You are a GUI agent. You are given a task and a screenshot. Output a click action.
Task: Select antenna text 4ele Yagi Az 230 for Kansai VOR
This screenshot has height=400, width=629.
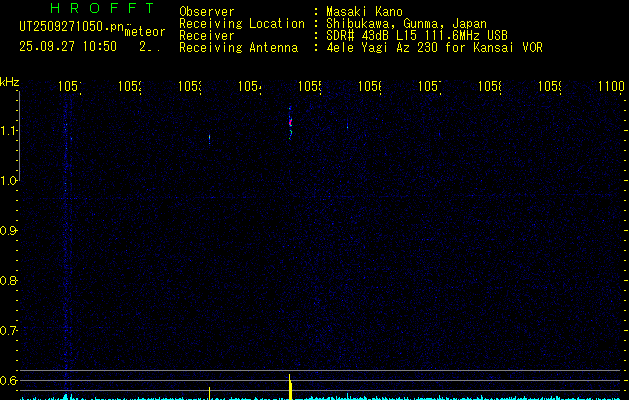[434, 48]
